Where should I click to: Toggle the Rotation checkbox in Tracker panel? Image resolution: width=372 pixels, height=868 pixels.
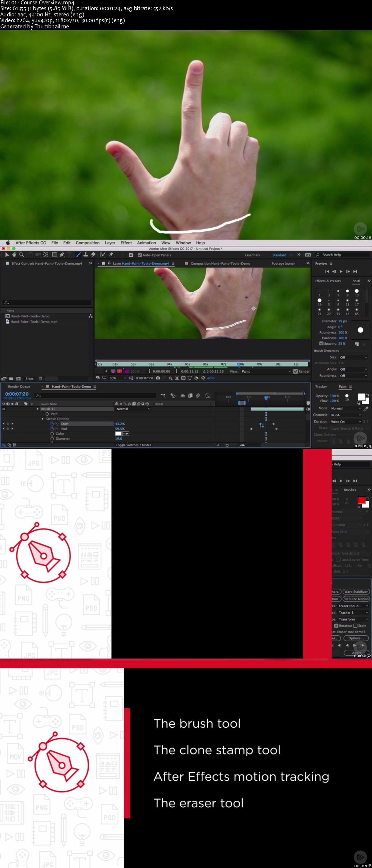click(336, 625)
